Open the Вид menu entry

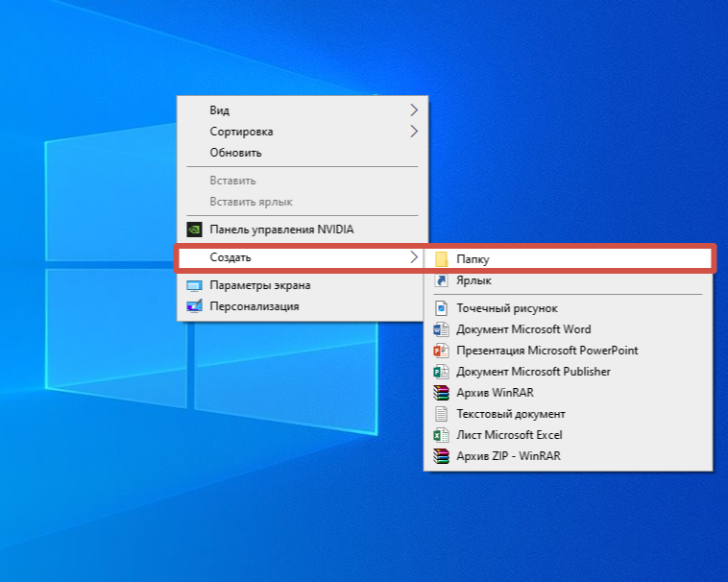pos(303,110)
